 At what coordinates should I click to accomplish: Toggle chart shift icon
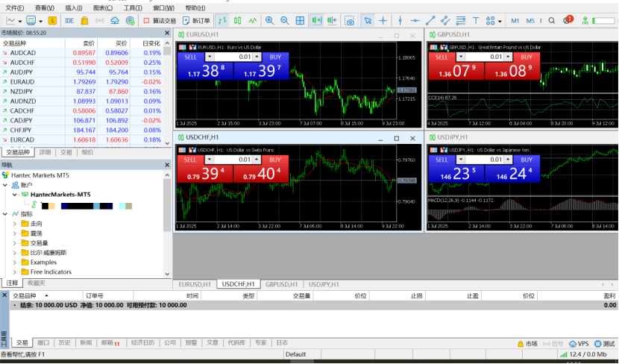pyautogui.click(x=332, y=21)
